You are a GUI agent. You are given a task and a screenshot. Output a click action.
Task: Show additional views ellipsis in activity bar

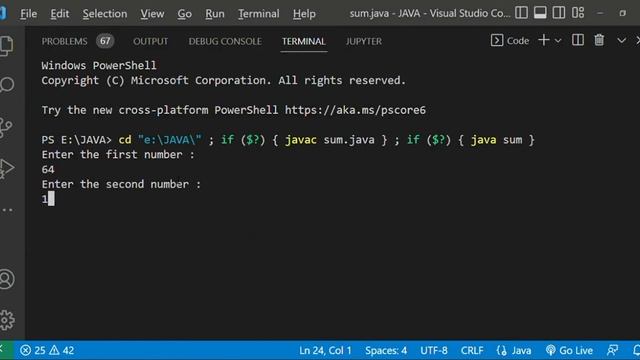click(x=7, y=210)
